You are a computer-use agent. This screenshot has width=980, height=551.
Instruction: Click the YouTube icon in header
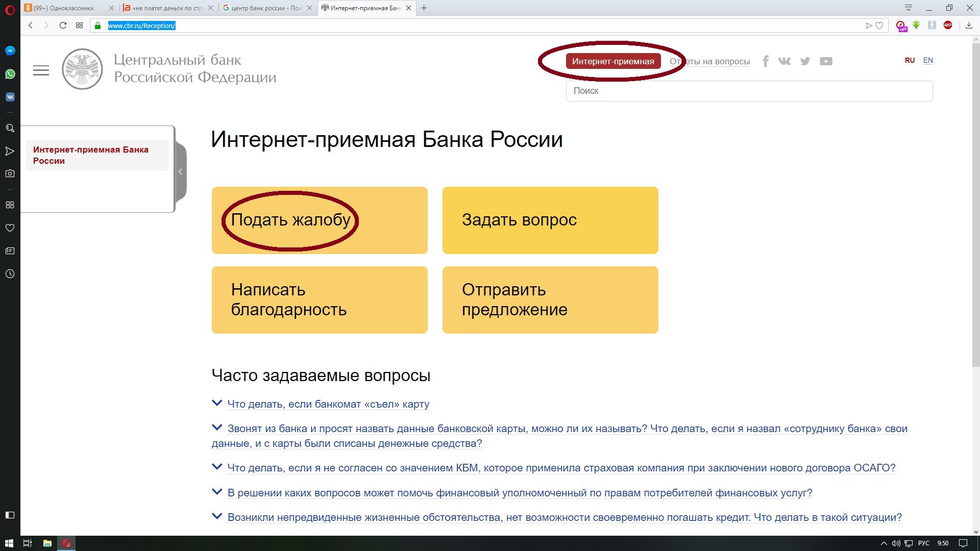(826, 61)
